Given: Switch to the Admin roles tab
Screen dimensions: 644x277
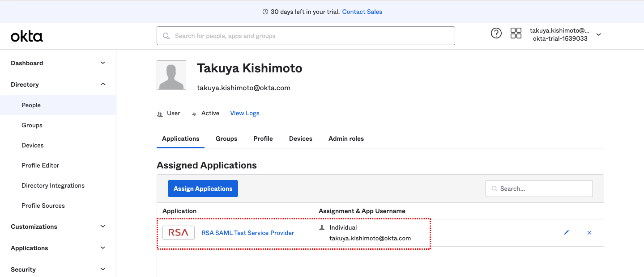Looking at the screenshot, I should 346,138.
